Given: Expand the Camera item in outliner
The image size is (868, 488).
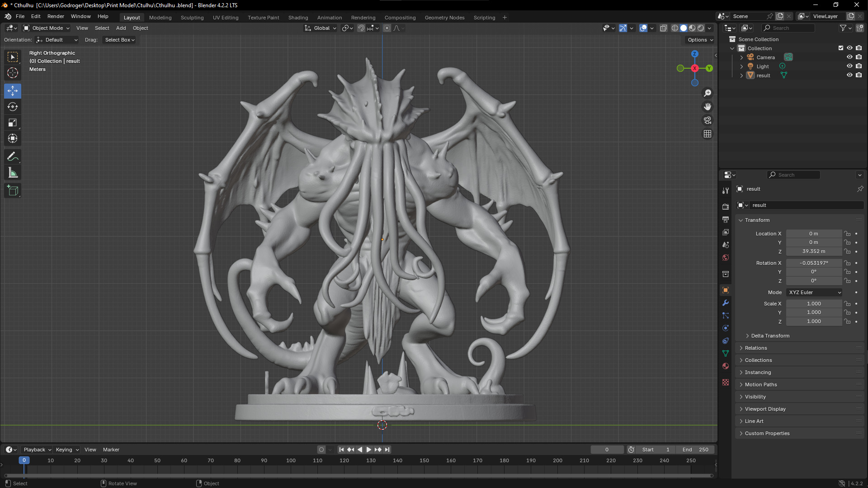Looking at the screenshot, I should (741, 57).
